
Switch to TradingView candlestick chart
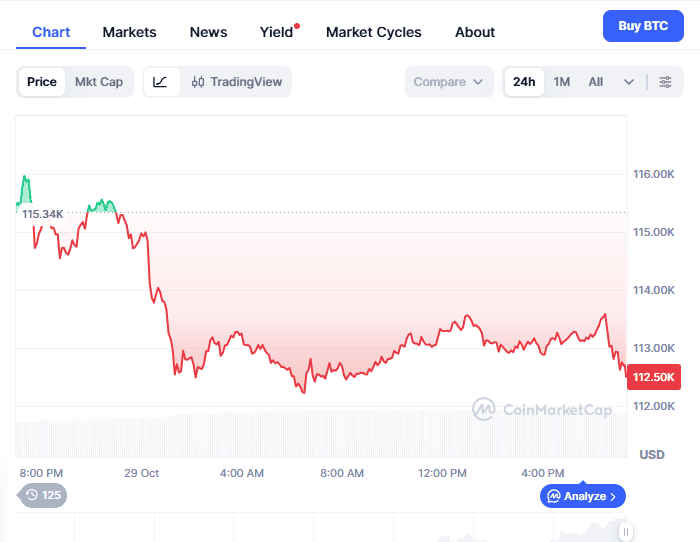click(x=237, y=82)
